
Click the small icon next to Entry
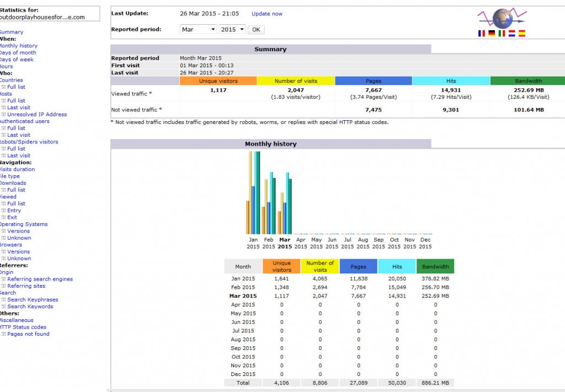[x=3, y=211]
